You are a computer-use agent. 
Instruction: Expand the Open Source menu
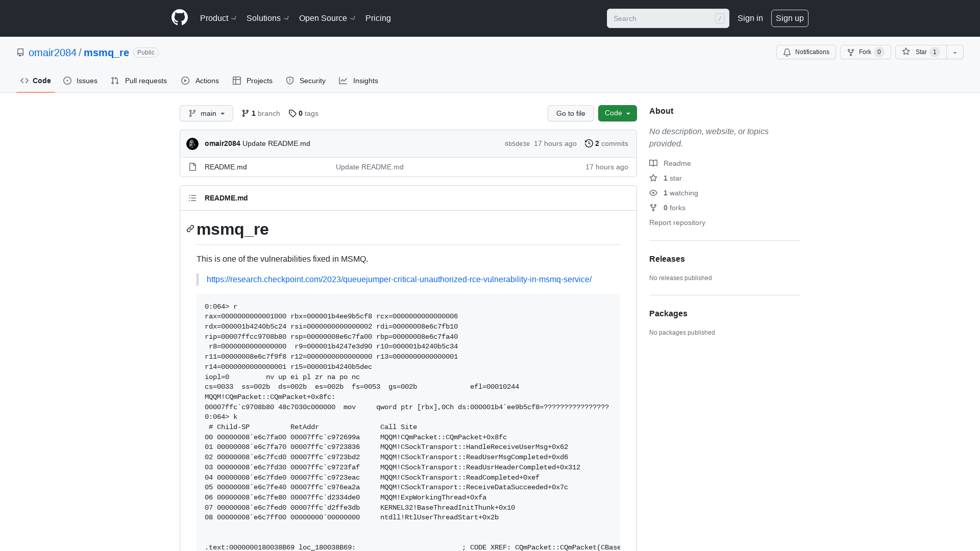[327, 18]
